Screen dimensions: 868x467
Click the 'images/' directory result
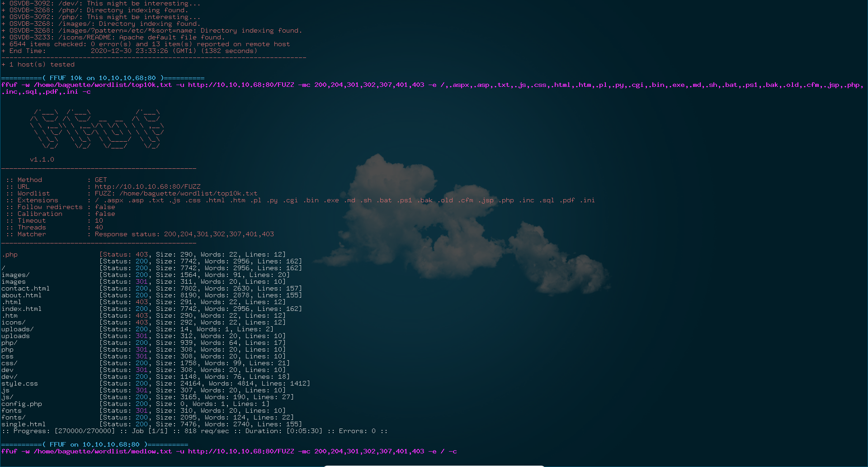[145, 275]
